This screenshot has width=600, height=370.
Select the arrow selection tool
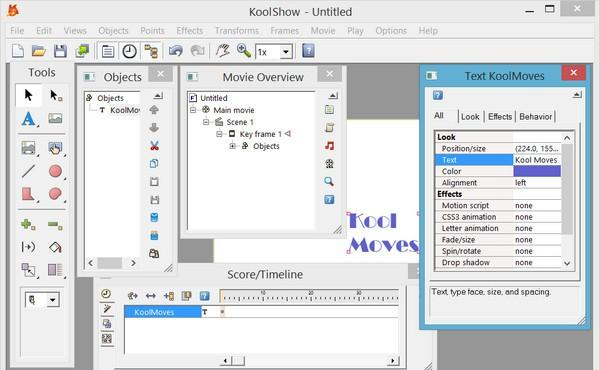pos(28,95)
